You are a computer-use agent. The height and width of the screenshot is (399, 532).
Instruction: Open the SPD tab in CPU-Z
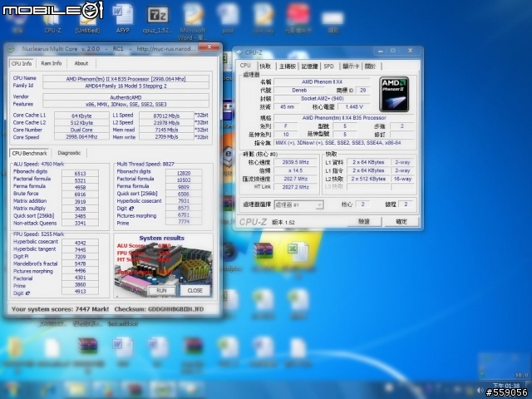(x=329, y=66)
